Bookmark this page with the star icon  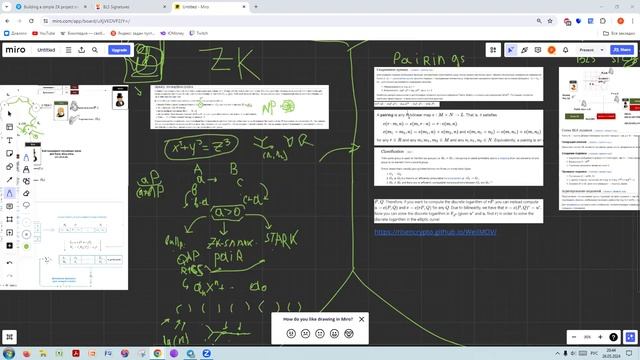click(x=550, y=21)
